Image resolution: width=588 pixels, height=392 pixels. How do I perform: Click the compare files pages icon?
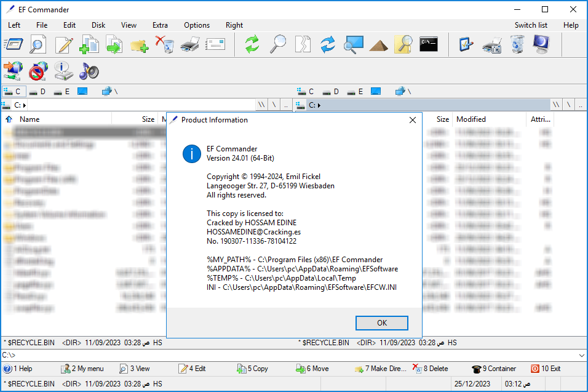pyautogui.click(x=303, y=45)
